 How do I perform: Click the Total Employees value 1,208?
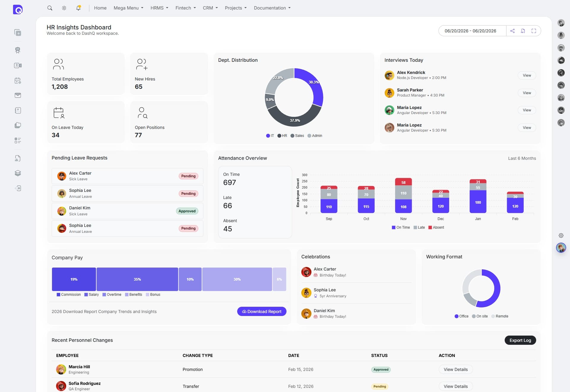(x=60, y=87)
